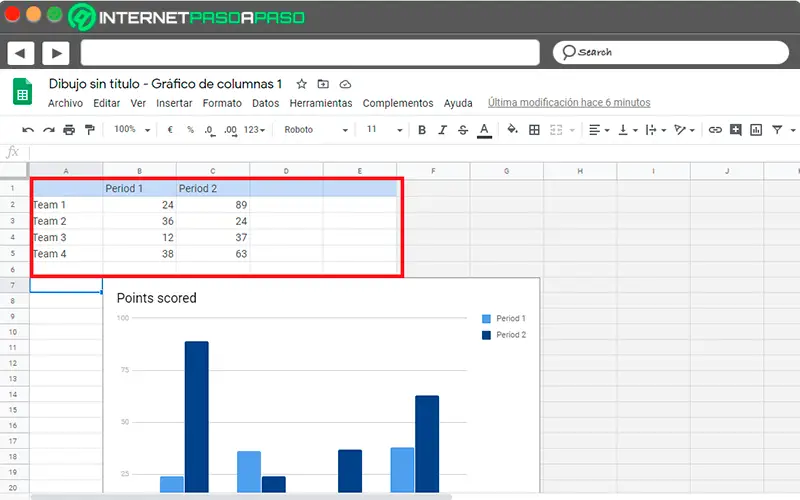Open the Ayuda menu
Image resolution: width=800 pixels, height=500 pixels.
[458, 103]
